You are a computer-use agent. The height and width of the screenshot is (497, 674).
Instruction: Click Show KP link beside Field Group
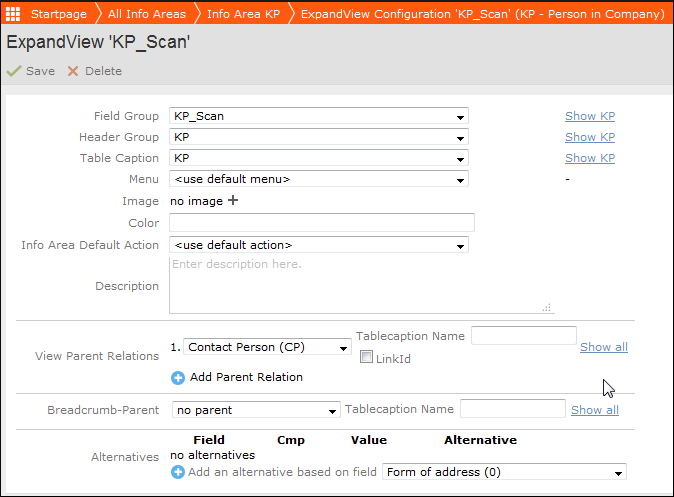click(x=589, y=116)
